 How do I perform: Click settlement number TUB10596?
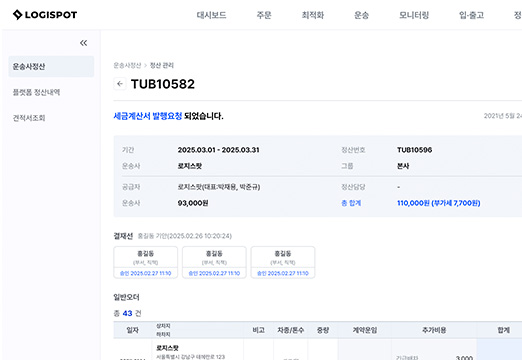point(414,150)
